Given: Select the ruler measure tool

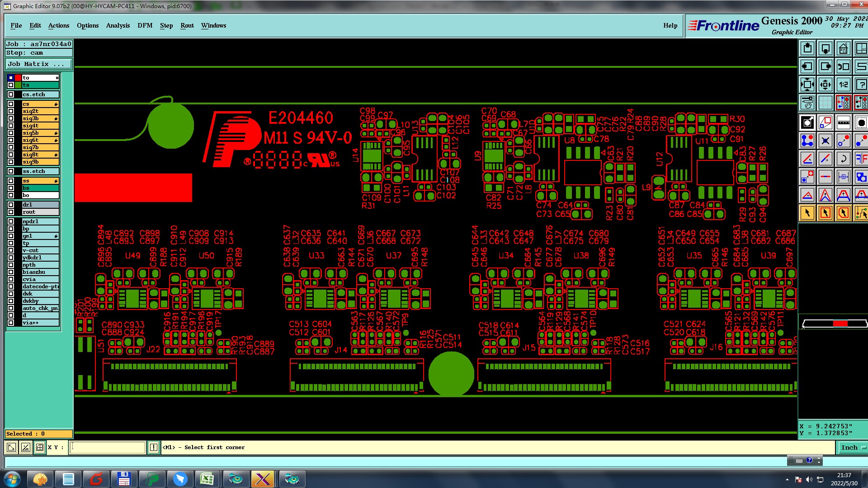Looking at the screenshot, I should point(843,122).
